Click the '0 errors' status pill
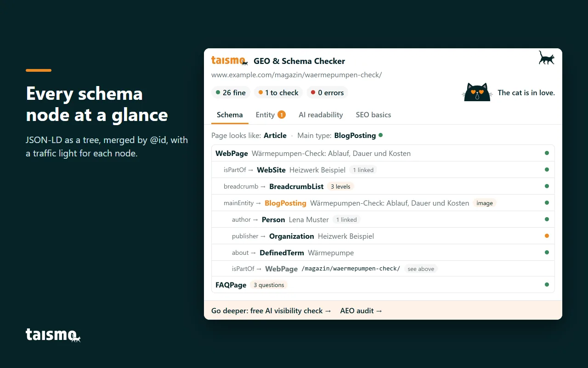This screenshot has width=588, height=368. tap(328, 92)
